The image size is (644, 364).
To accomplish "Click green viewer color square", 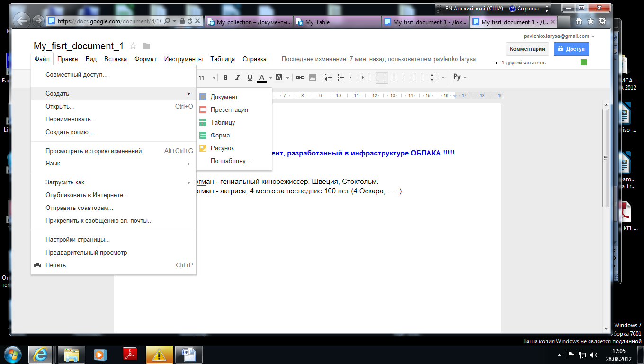I will [583, 63].
